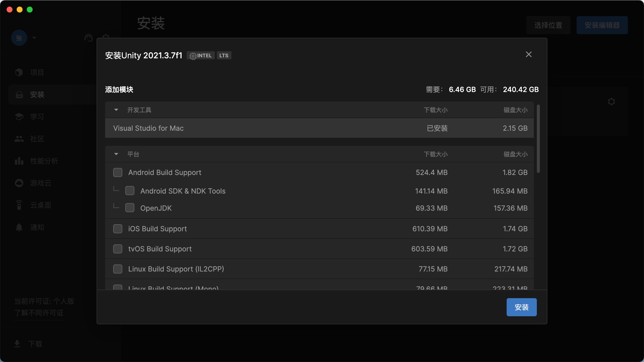The height and width of the screenshot is (362, 644).
Task: Open the learn about licenses link
Action: (39, 313)
